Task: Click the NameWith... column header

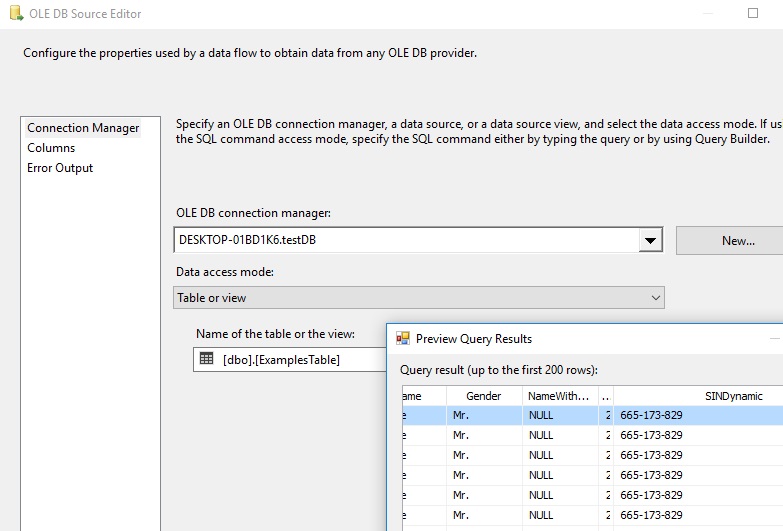Action: click(x=560, y=396)
